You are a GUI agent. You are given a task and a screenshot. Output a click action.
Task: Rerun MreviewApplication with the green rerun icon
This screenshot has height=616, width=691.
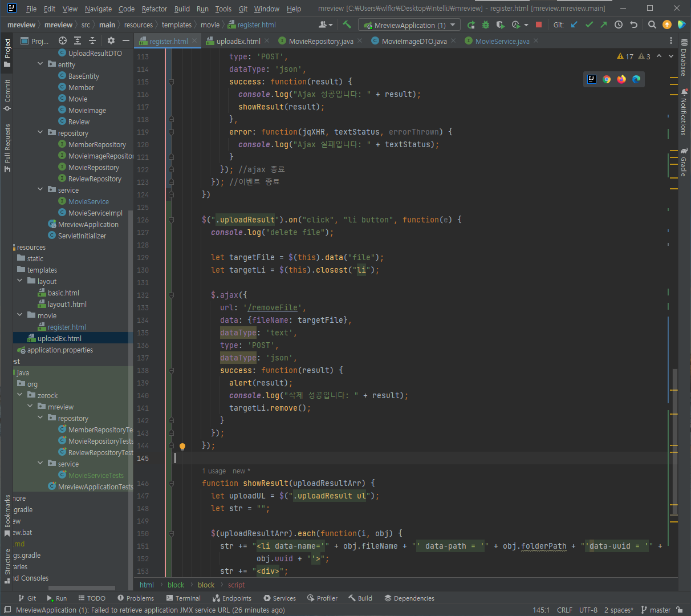pos(471,25)
